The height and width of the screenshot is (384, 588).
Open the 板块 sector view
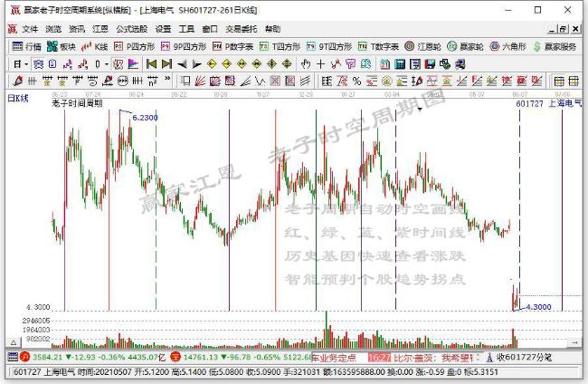pos(62,46)
